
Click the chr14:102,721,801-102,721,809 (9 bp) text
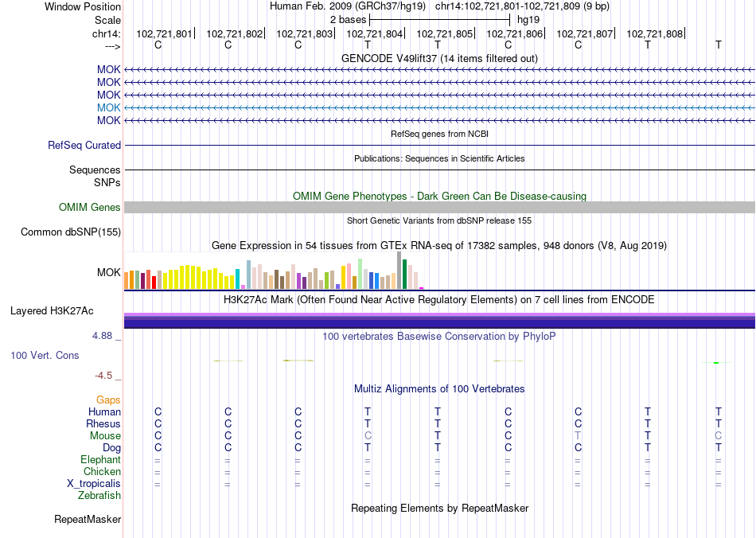coord(522,6)
